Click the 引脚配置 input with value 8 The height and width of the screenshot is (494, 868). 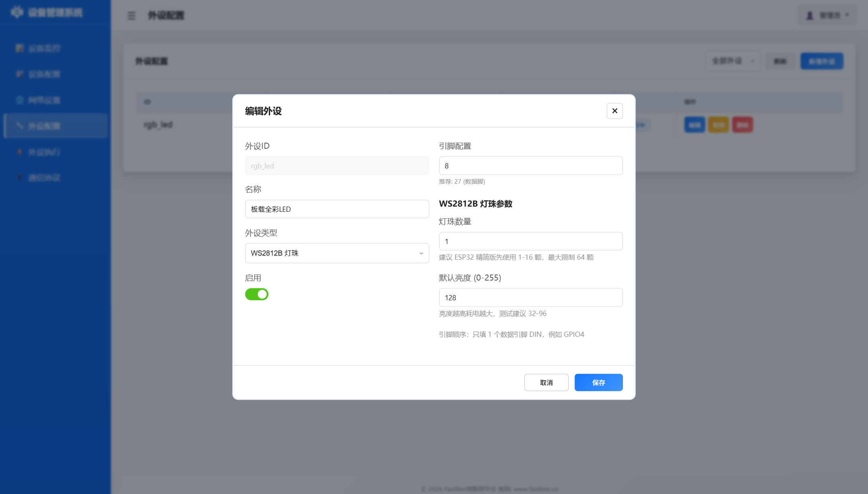[531, 166]
